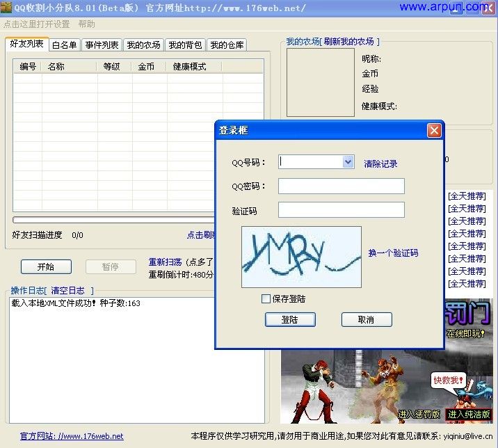Image resolution: width=498 pixels, height=448 pixels.
Task: Click the farm avatar picture box
Action: coord(321,83)
